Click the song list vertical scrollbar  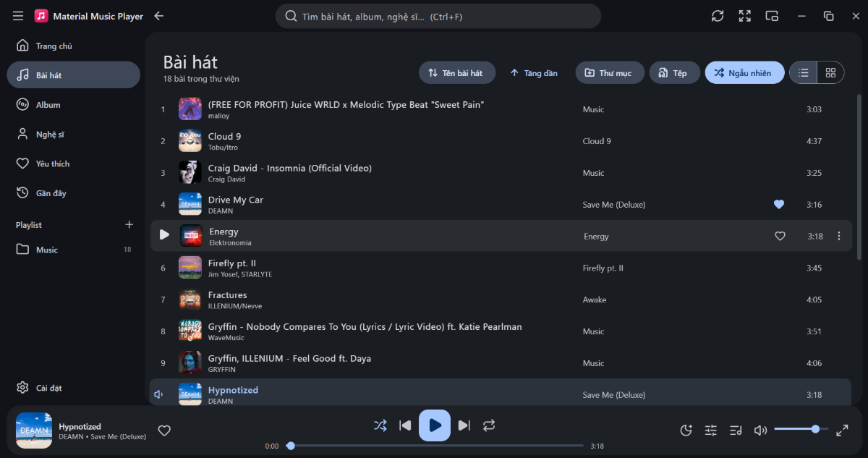click(x=859, y=177)
